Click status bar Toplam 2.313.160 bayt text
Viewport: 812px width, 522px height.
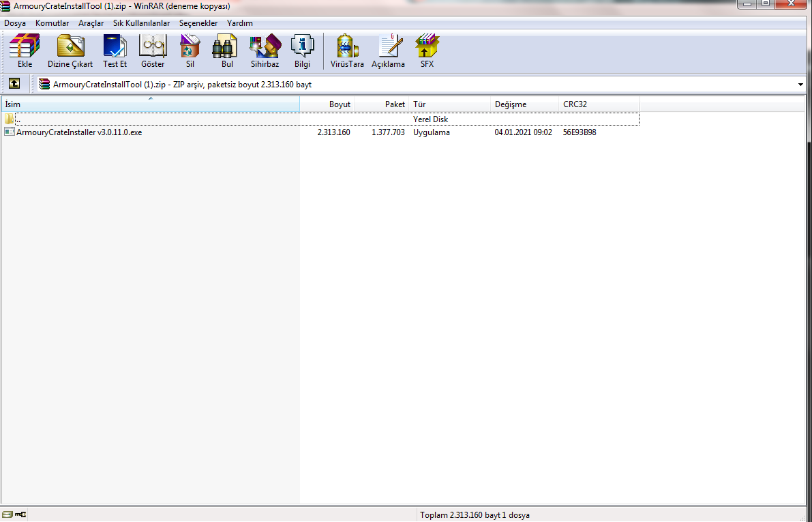(x=475, y=515)
